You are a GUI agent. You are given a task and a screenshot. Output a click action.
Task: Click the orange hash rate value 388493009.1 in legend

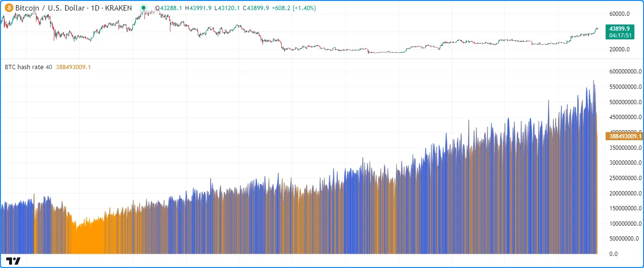73,67
